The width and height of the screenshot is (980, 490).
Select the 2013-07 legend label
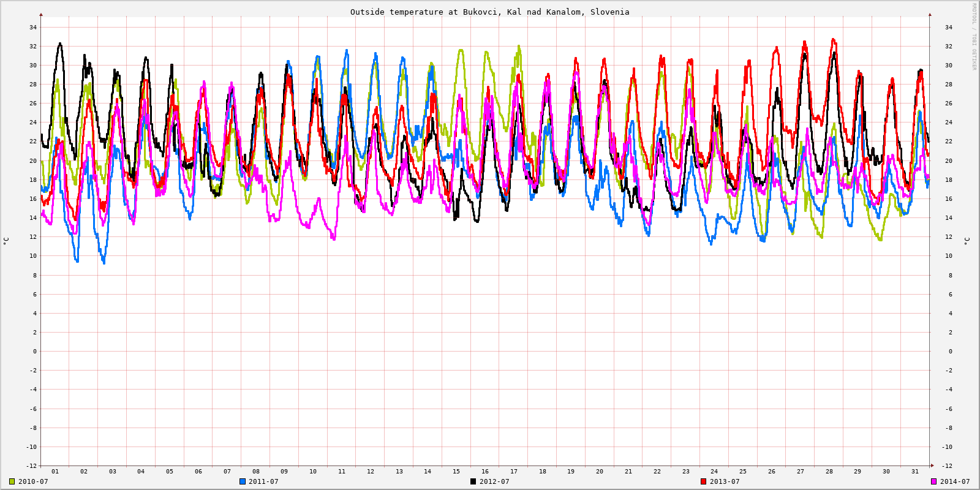tap(725, 481)
